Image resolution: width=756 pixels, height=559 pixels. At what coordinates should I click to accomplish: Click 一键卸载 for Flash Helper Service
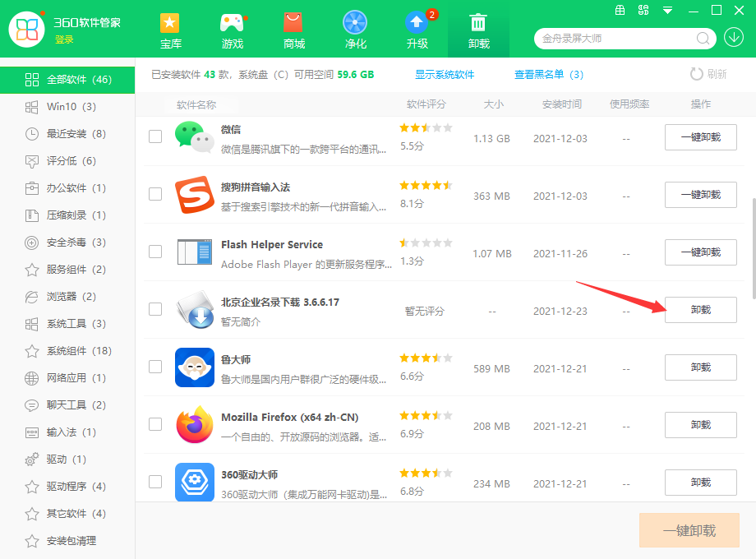(x=701, y=252)
